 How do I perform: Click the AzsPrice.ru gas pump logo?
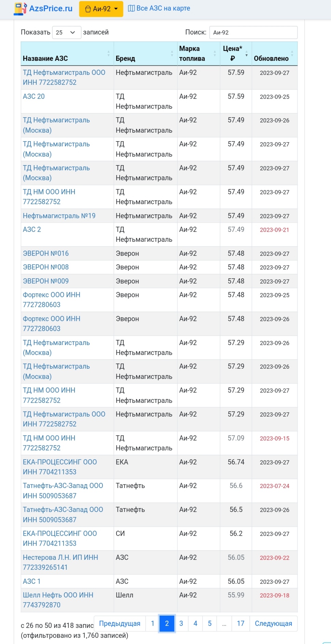tap(20, 9)
